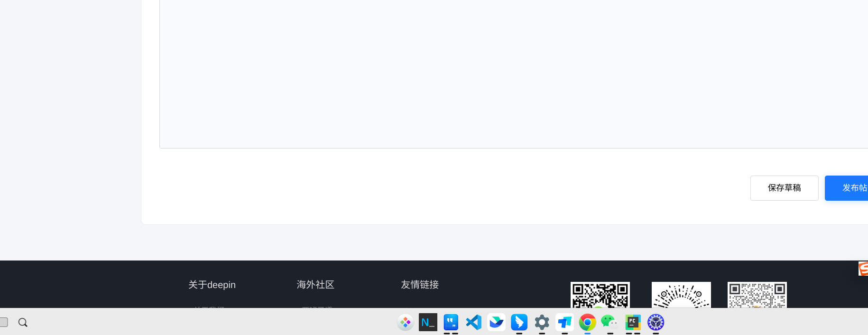Open the gear settings icon in the dock
Screen dimensions: 868x335
click(x=542, y=323)
